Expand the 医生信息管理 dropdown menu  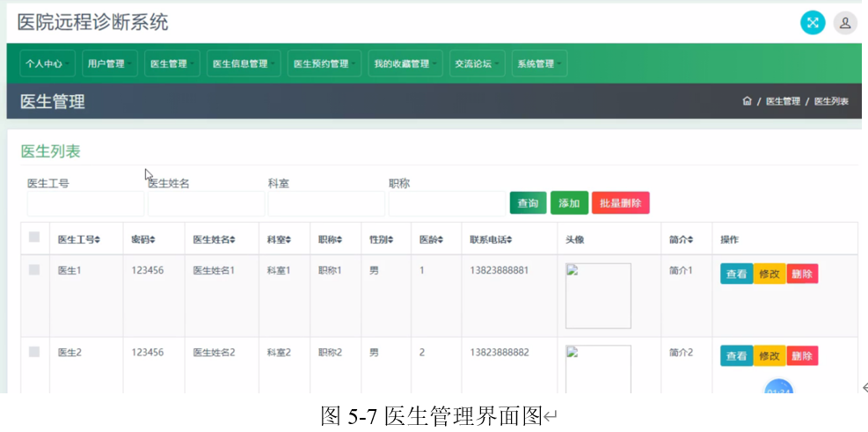[244, 63]
